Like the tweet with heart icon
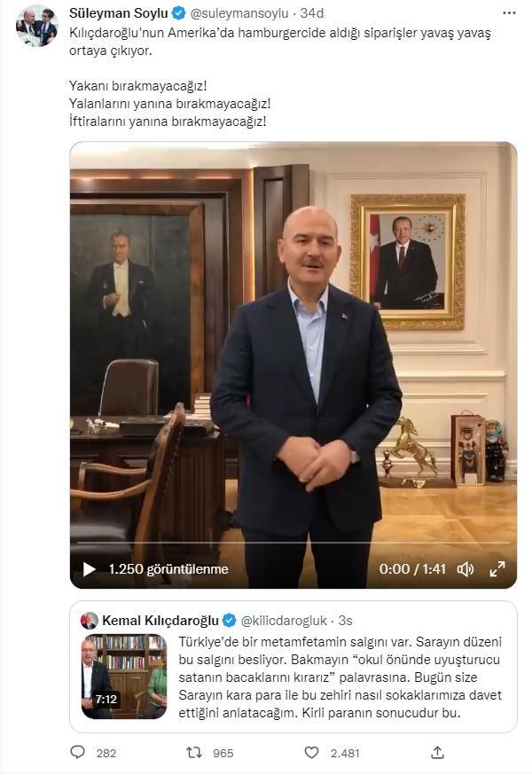 click(x=311, y=752)
